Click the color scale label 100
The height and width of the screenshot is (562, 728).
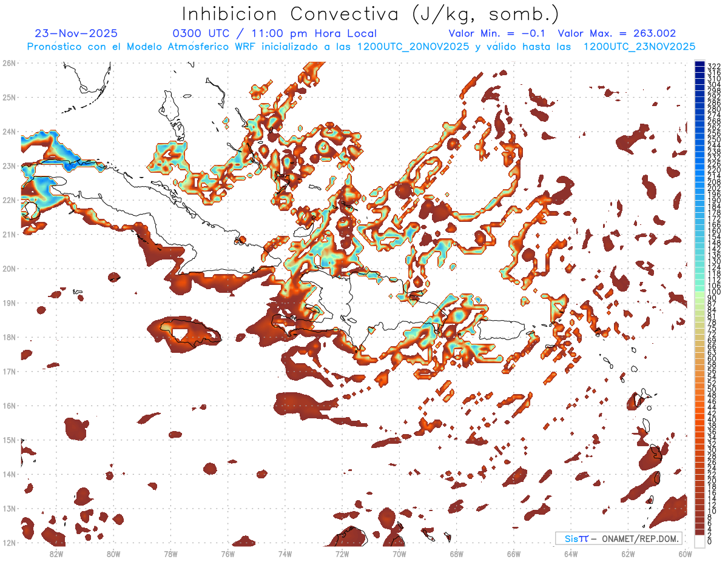point(714,293)
